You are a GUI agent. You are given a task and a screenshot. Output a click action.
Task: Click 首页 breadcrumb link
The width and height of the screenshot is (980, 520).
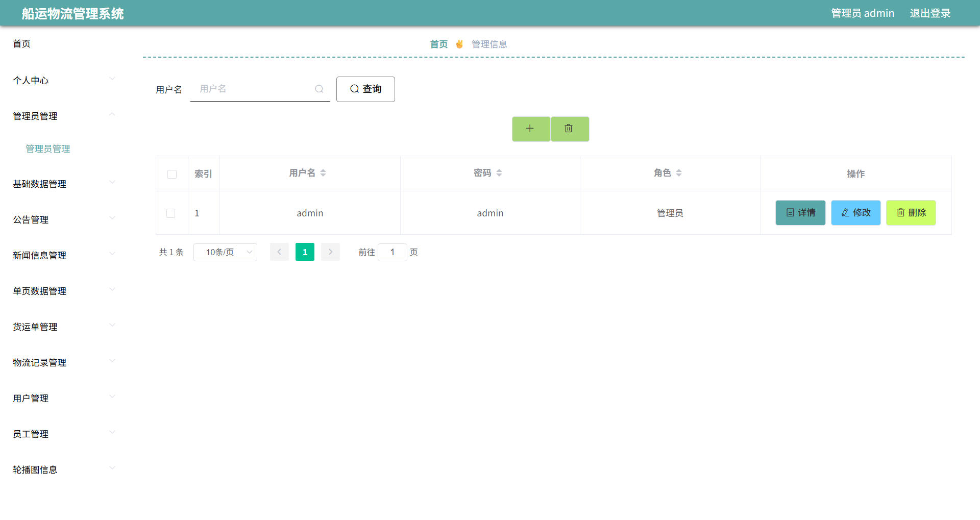coord(439,44)
